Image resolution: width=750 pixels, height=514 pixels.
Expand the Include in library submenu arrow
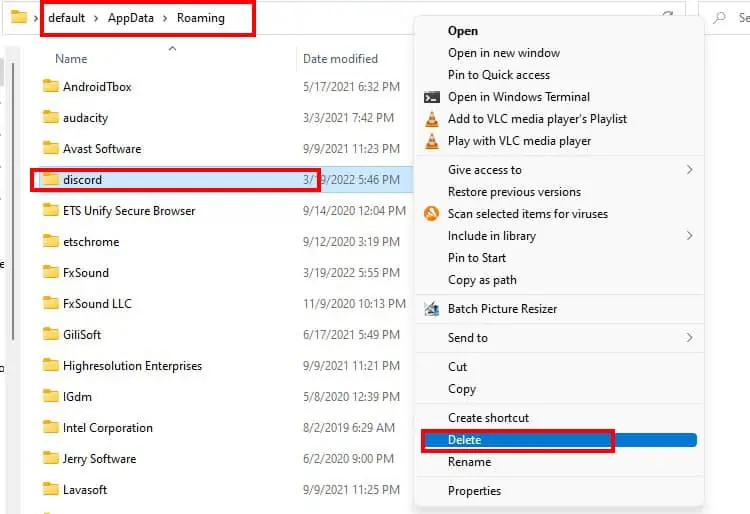(x=689, y=235)
